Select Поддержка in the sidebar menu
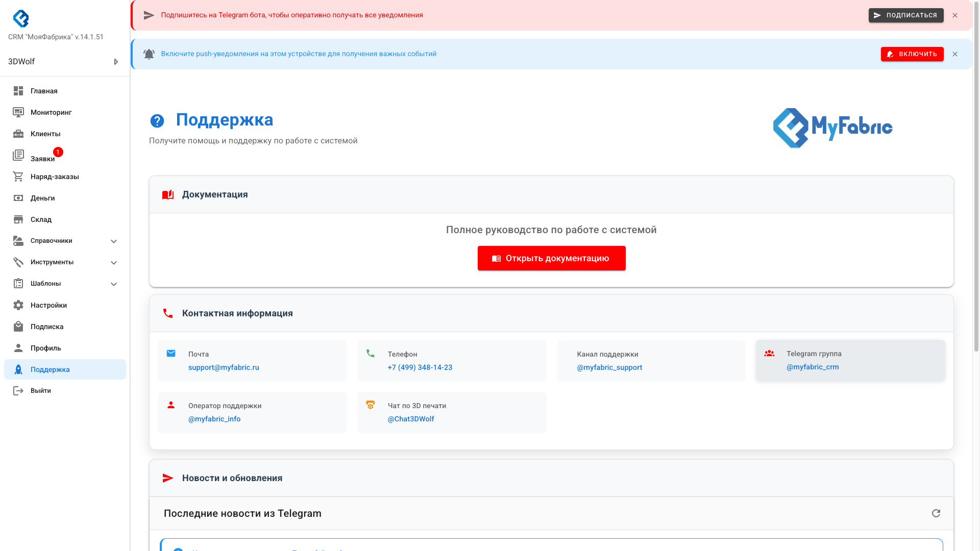The width and height of the screenshot is (980, 551). 50,369
